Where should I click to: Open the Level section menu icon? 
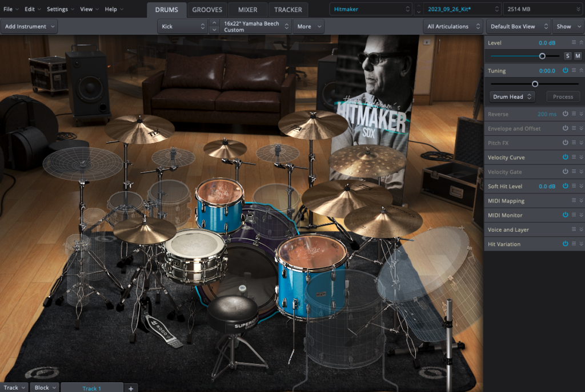pyautogui.click(x=574, y=43)
